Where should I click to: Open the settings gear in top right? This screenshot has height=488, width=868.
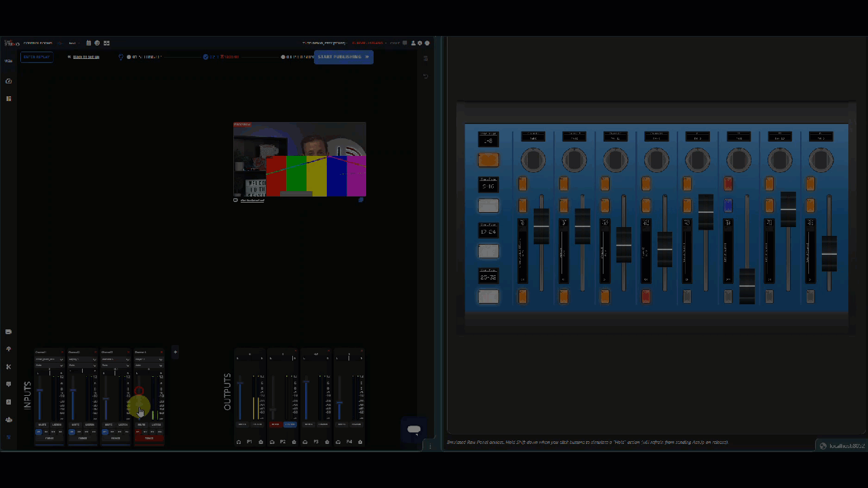pyautogui.click(x=420, y=43)
